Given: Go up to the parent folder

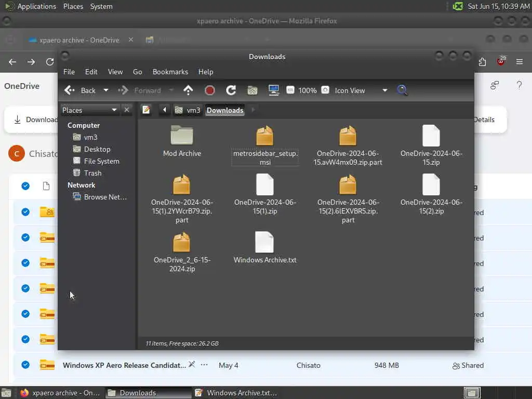Looking at the screenshot, I should point(188,90).
